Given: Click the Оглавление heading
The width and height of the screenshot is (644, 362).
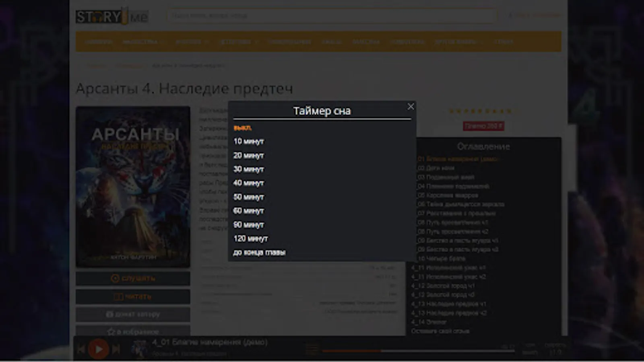Looking at the screenshot, I should [x=483, y=146].
